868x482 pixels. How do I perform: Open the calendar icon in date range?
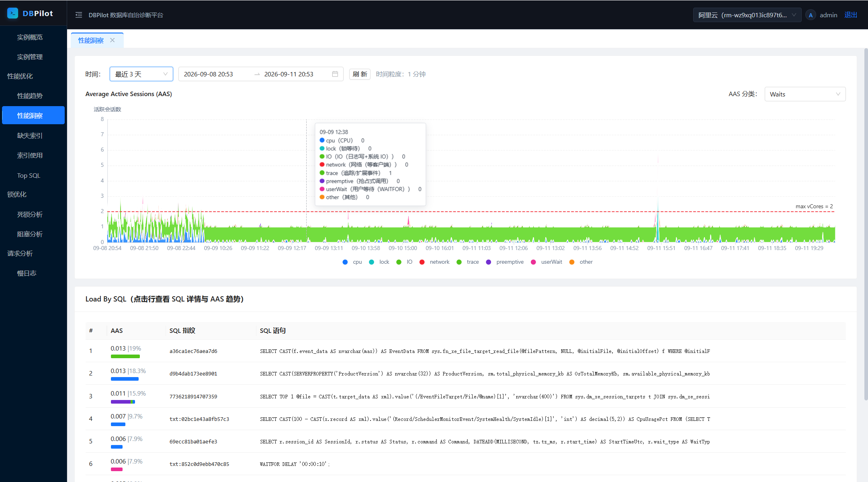click(335, 74)
